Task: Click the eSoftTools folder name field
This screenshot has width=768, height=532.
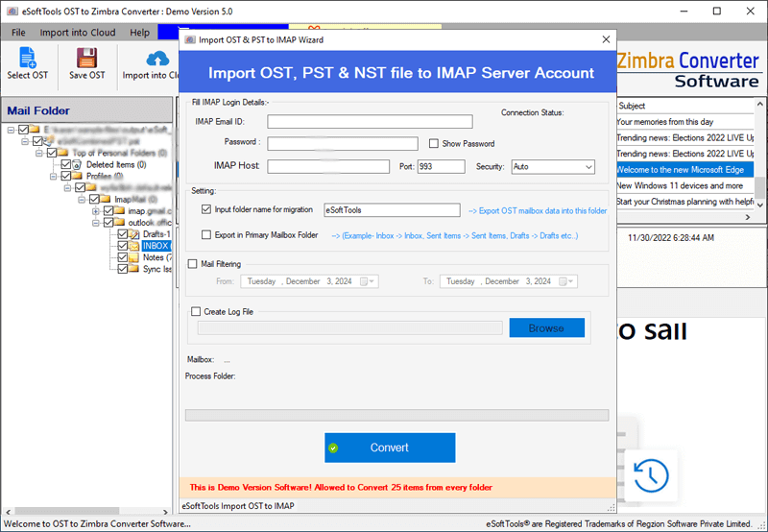Action: click(x=392, y=210)
